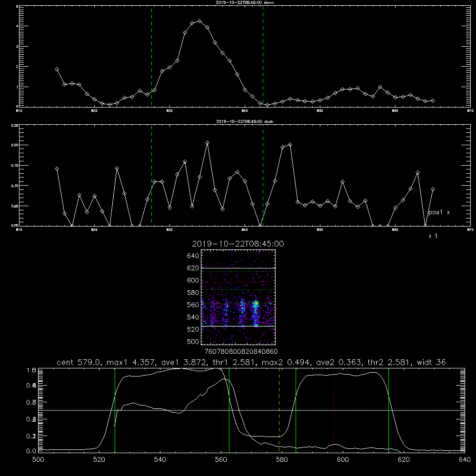Click the 'pos1 x' label
The height and width of the screenshot is (476, 476).
pyautogui.click(x=439, y=212)
